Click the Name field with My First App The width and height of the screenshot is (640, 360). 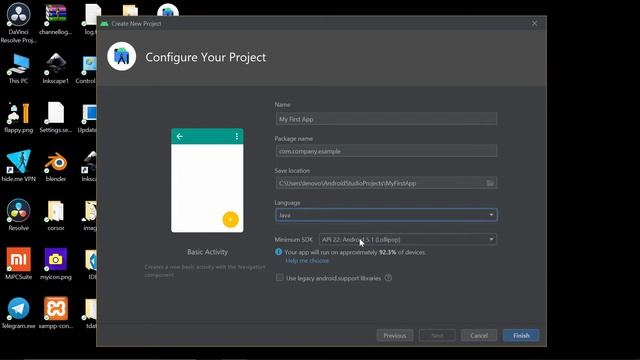(386, 119)
